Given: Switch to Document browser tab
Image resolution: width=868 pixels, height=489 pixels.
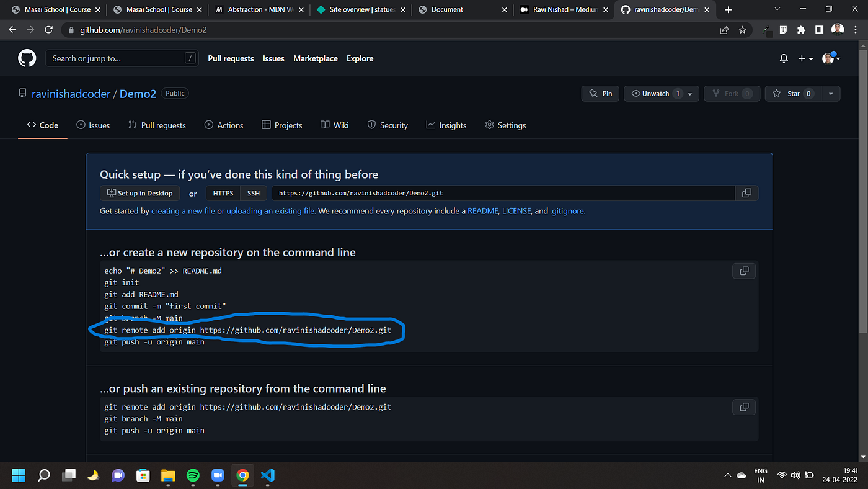Looking at the screenshot, I should pyautogui.click(x=462, y=9).
